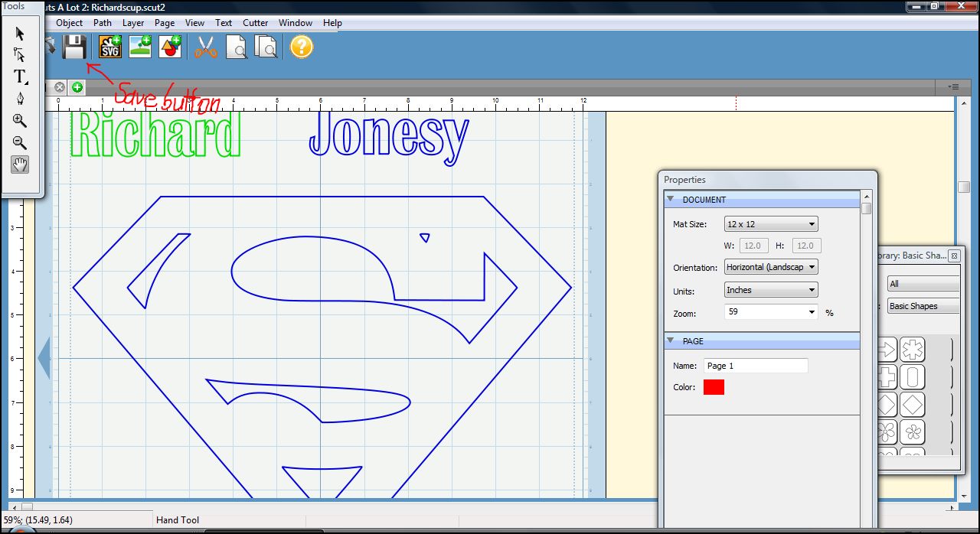Click the single-page Preview icon
Image resolution: width=980 pixels, height=534 pixels.
click(x=237, y=47)
